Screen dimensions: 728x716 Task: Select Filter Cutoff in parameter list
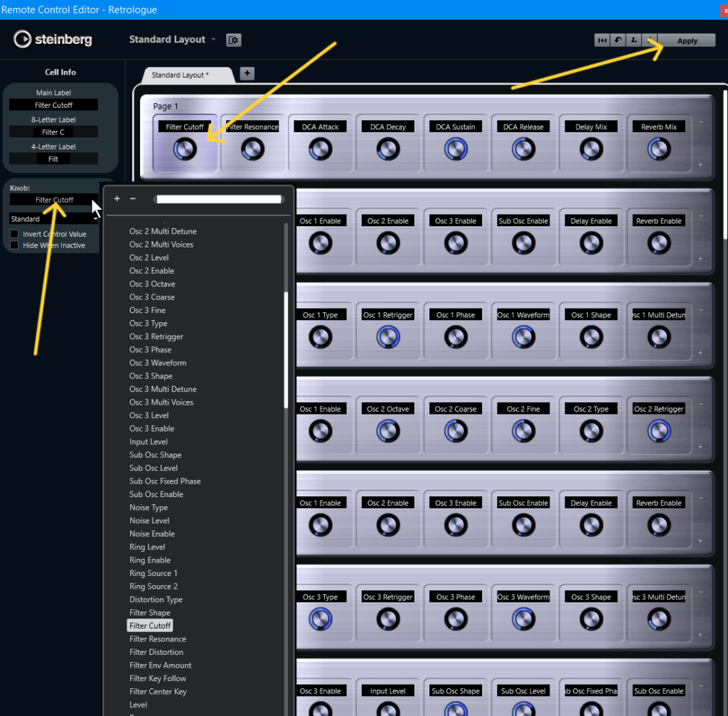pos(150,626)
